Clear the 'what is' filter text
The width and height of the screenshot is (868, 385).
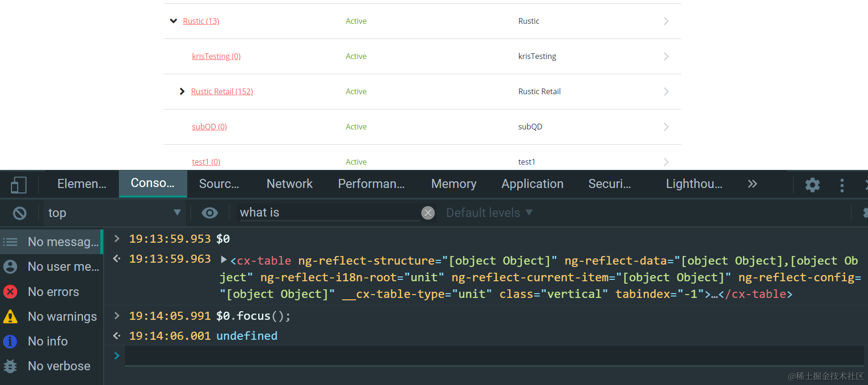(x=428, y=213)
